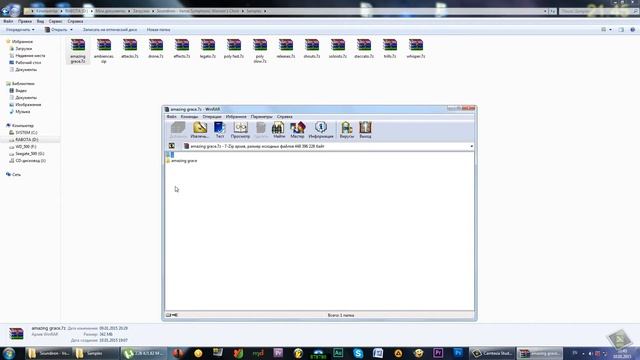The image size is (640, 360).
Task: Expand the WinRAR archive path dropdown
Action: click(x=471, y=146)
